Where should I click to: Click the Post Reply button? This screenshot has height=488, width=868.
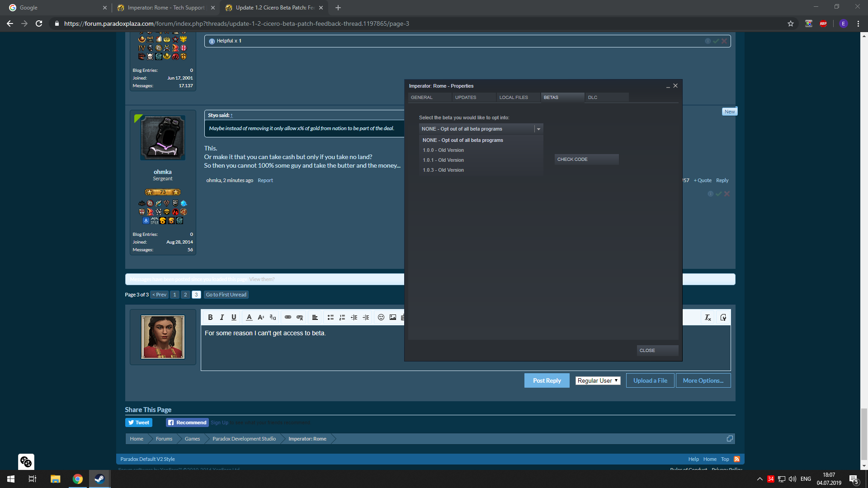[547, 380]
